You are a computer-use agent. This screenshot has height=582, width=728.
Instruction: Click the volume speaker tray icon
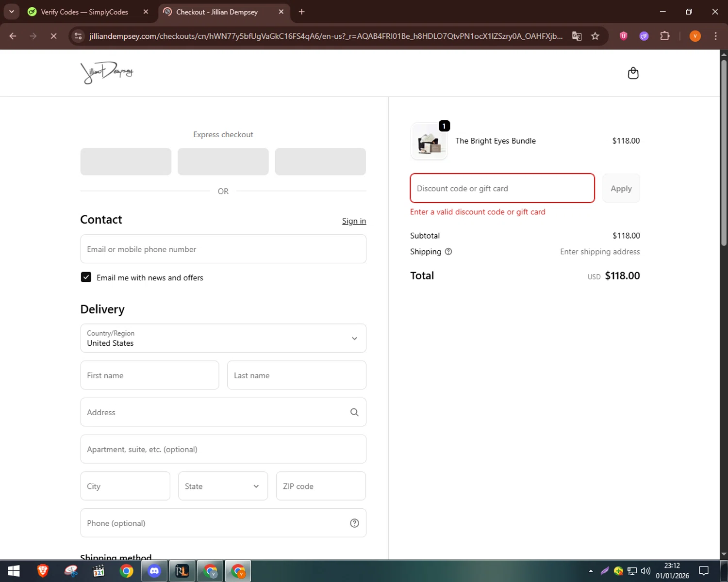point(645,571)
